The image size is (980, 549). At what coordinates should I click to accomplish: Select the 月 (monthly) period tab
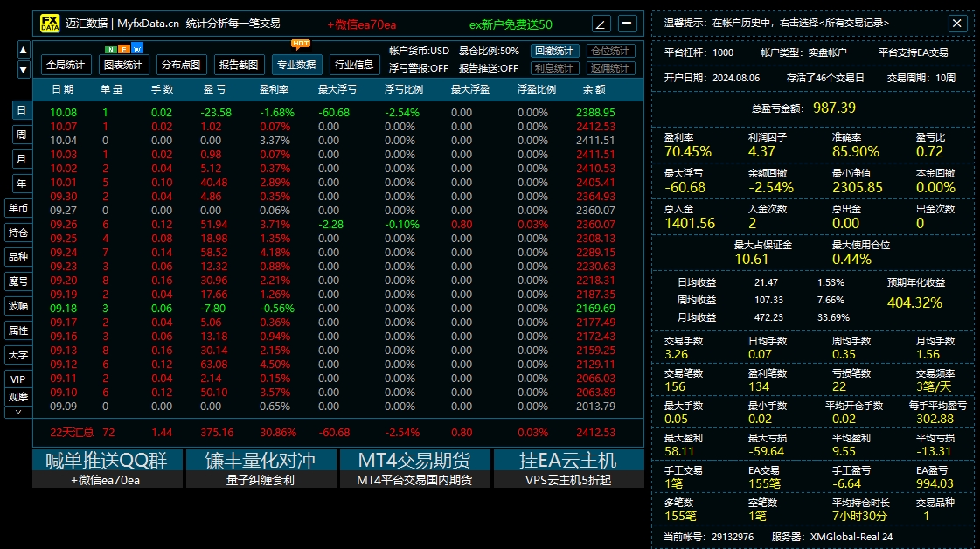click(x=21, y=159)
